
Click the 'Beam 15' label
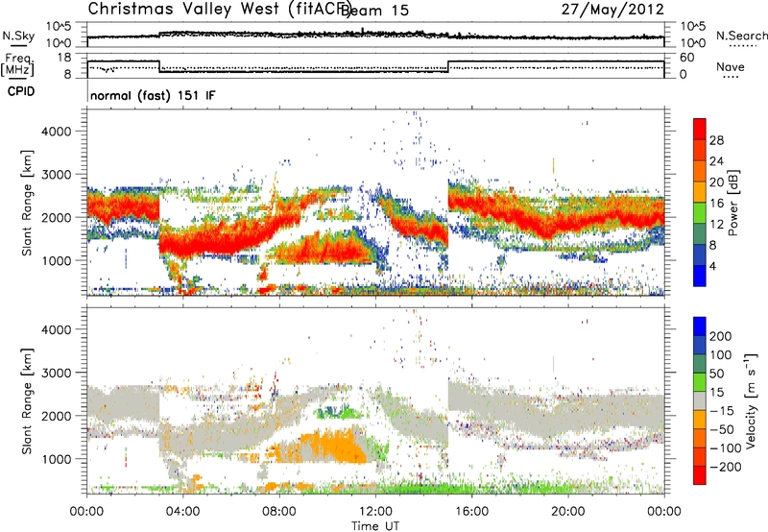(376, 11)
